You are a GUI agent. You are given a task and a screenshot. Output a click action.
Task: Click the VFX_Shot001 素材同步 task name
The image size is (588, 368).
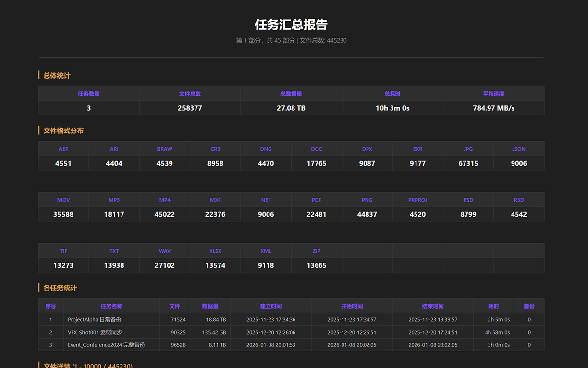(95, 332)
